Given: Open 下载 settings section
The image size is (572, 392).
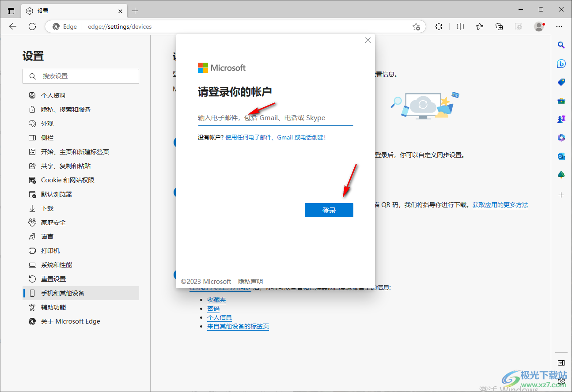Looking at the screenshot, I should pos(81,208).
